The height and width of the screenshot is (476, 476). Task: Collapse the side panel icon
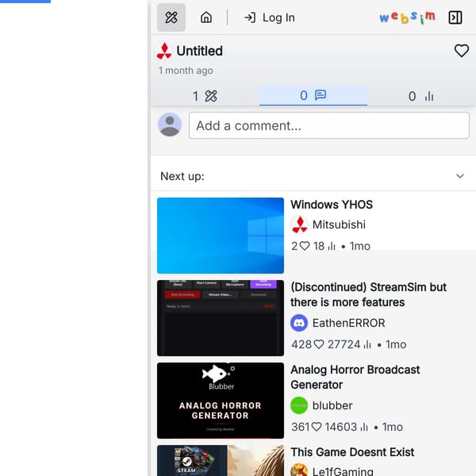coord(455,17)
